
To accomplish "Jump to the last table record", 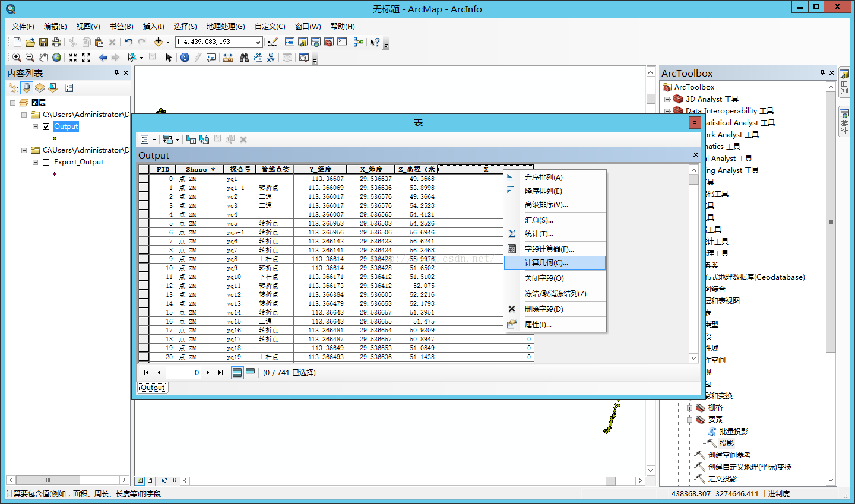I will point(220,372).
